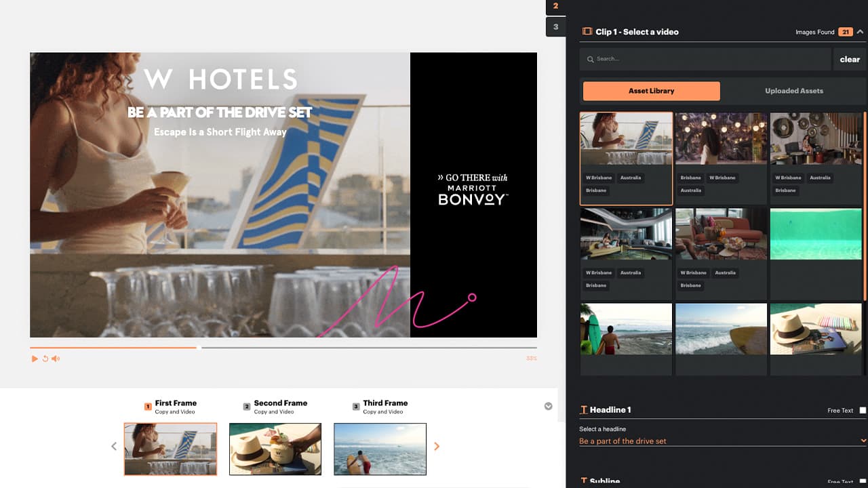Click the number 1 badge by First Frame
The height and width of the screenshot is (488, 868).
coord(148,407)
